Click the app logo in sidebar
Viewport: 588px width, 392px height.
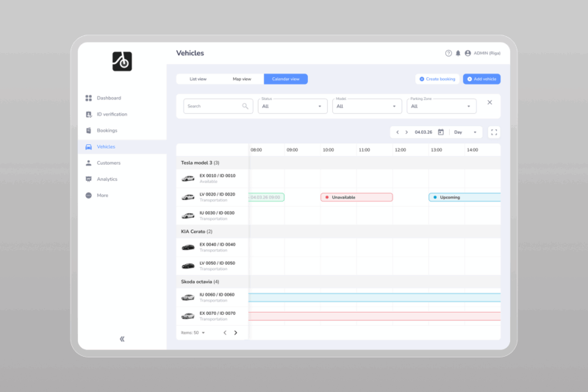tap(122, 61)
